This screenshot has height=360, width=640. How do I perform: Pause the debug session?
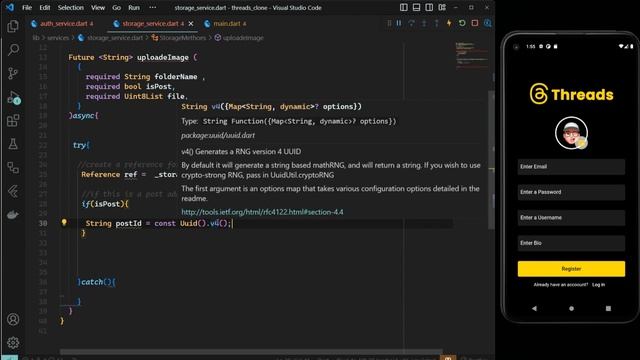point(399,23)
